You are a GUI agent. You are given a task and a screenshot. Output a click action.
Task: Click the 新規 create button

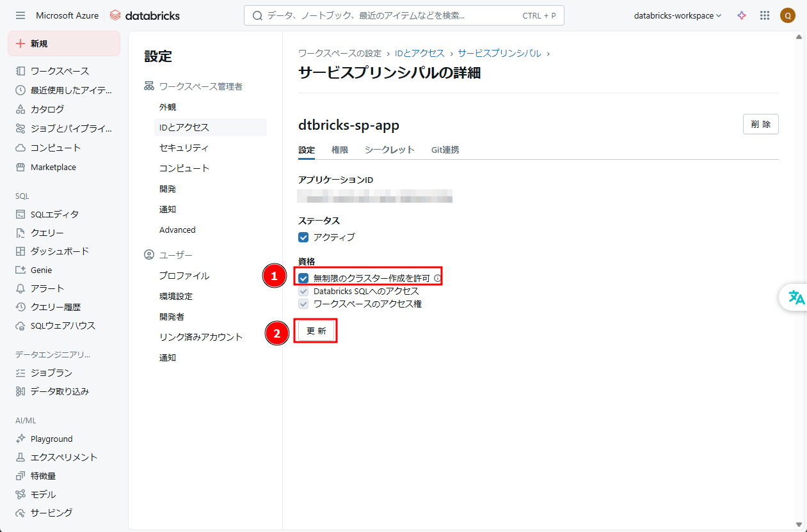pyautogui.click(x=64, y=43)
